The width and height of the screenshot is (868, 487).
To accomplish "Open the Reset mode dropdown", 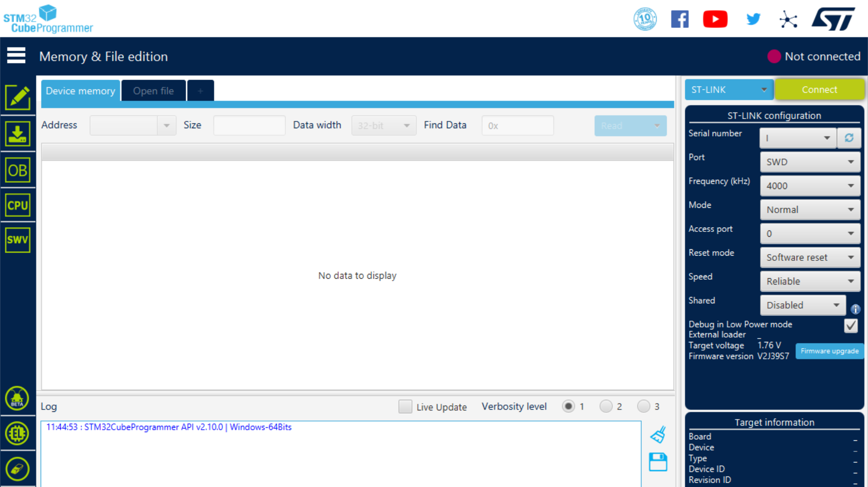I will point(810,257).
